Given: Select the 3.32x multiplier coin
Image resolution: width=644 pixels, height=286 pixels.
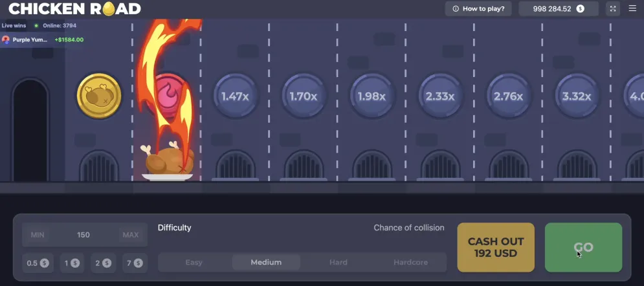Looking at the screenshot, I should click(x=577, y=96).
